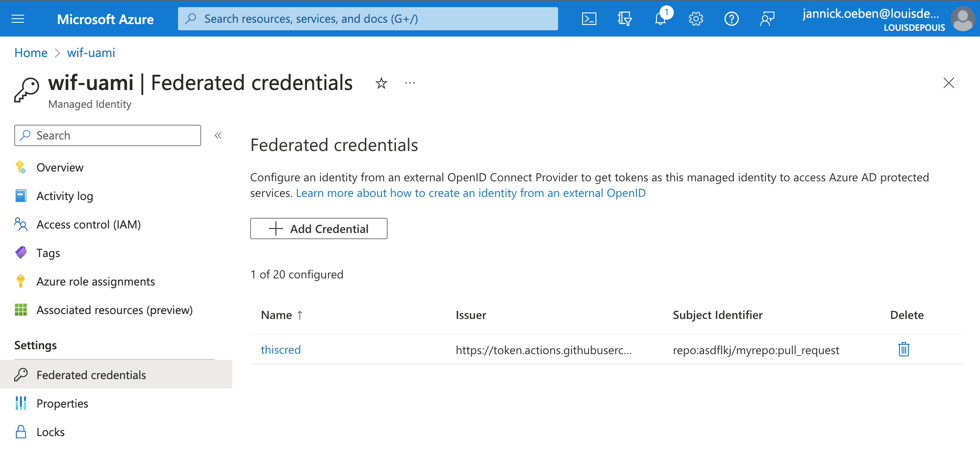Open the help and support icon
Screen dimensions: 980x449
tap(731, 18)
